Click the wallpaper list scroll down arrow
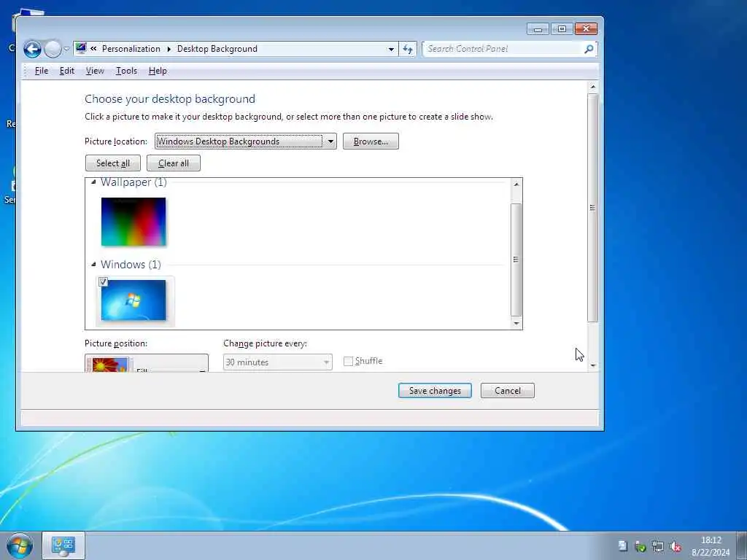 (x=516, y=323)
